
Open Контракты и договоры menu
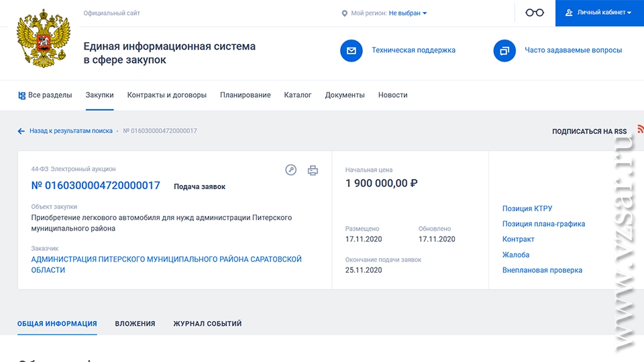pyautogui.click(x=167, y=95)
